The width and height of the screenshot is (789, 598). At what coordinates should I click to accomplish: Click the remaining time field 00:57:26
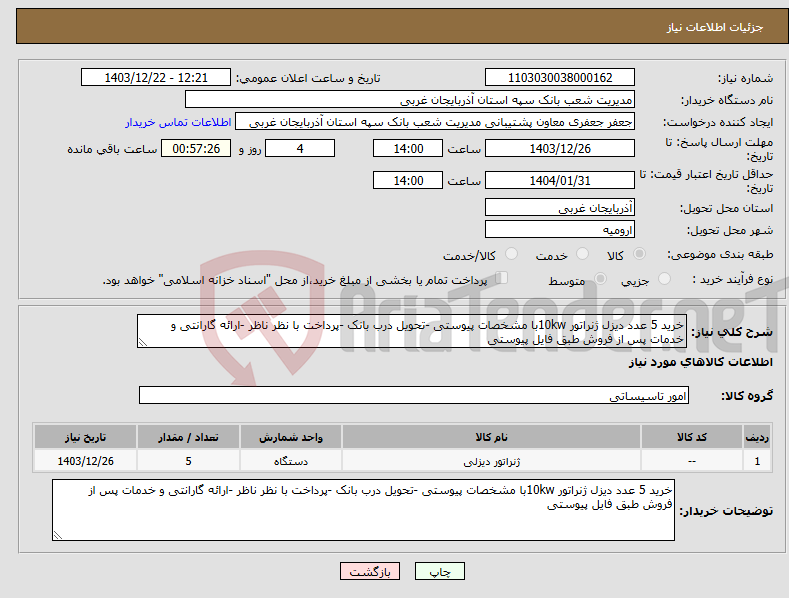[196, 148]
